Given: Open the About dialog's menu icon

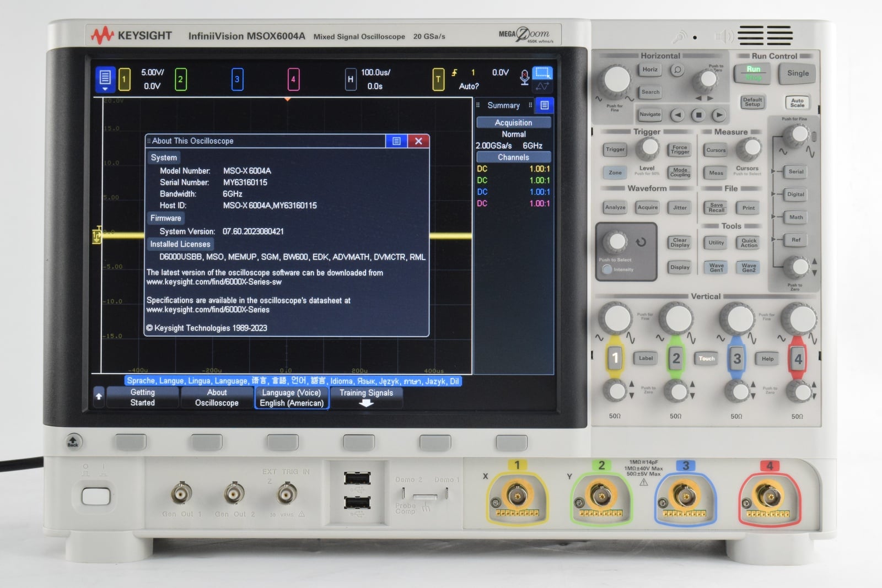Looking at the screenshot, I should [396, 141].
